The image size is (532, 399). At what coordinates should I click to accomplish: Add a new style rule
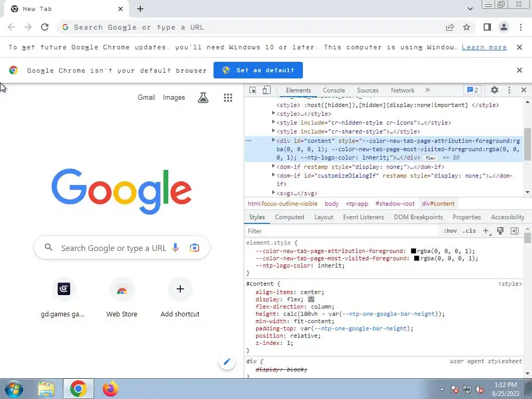(x=486, y=231)
